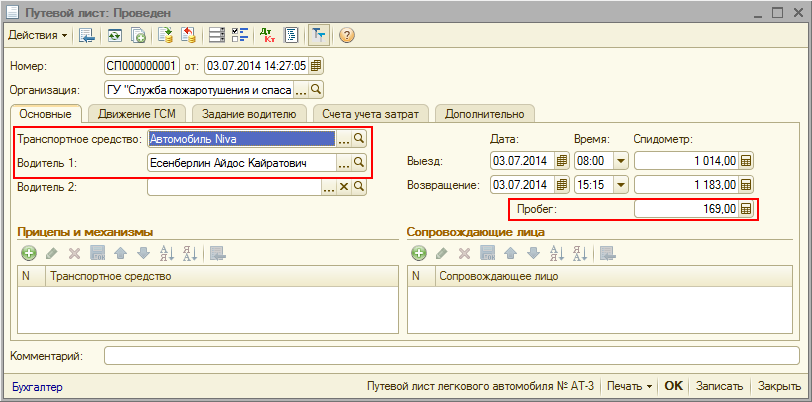This screenshot has height=402, width=812.
Task: Clear the Водитель 2 field
Action: [x=344, y=186]
